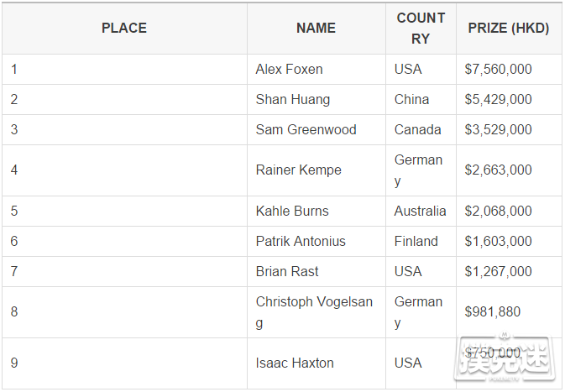Select Brian Rast in name column
The width and height of the screenshot is (565, 392).
tap(287, 272)
